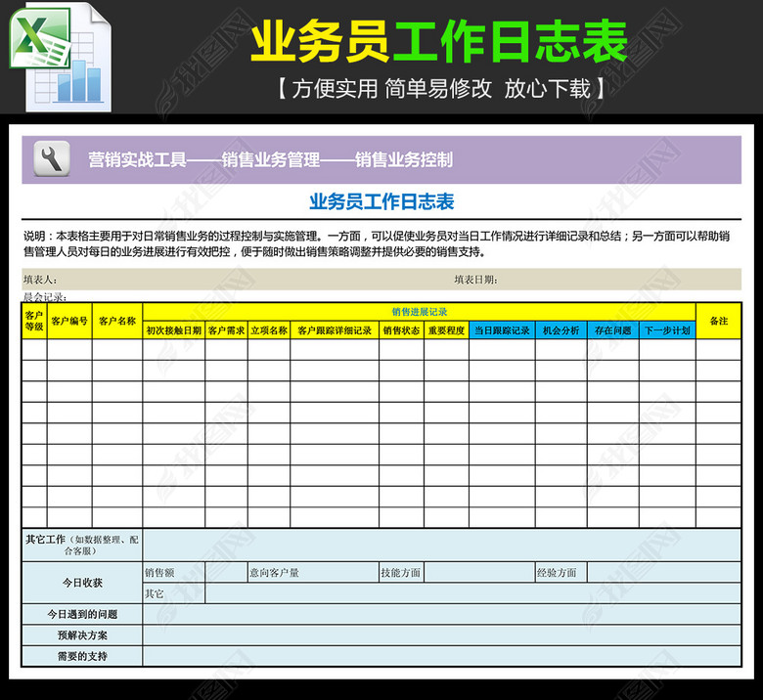The height and width of the screenshot is (700, 763).
Task: Click the input area beside 今日遇到的问题
Action: pos(442,614)
